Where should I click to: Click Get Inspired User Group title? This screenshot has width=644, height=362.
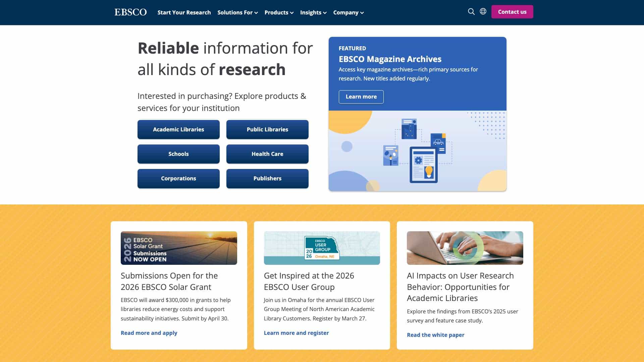click(x=309, y=281)
